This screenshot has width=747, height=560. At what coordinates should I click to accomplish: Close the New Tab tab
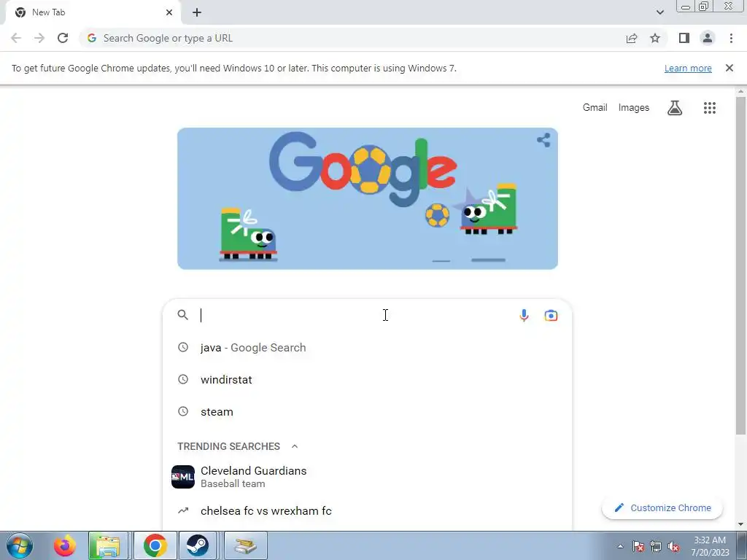[169, 12]
